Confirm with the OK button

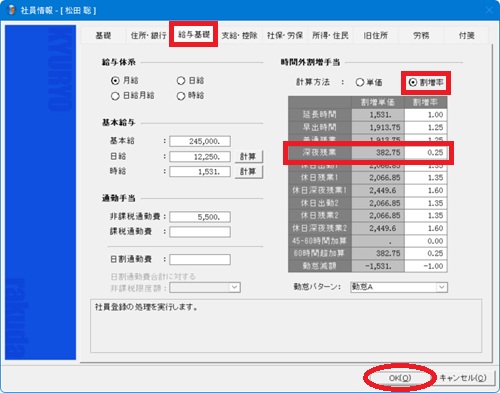(400, 378)
